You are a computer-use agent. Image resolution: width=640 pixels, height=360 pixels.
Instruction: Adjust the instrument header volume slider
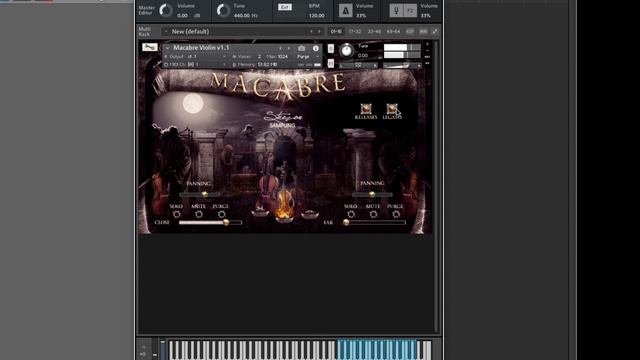pyautogui.click(x=402, y=65)
